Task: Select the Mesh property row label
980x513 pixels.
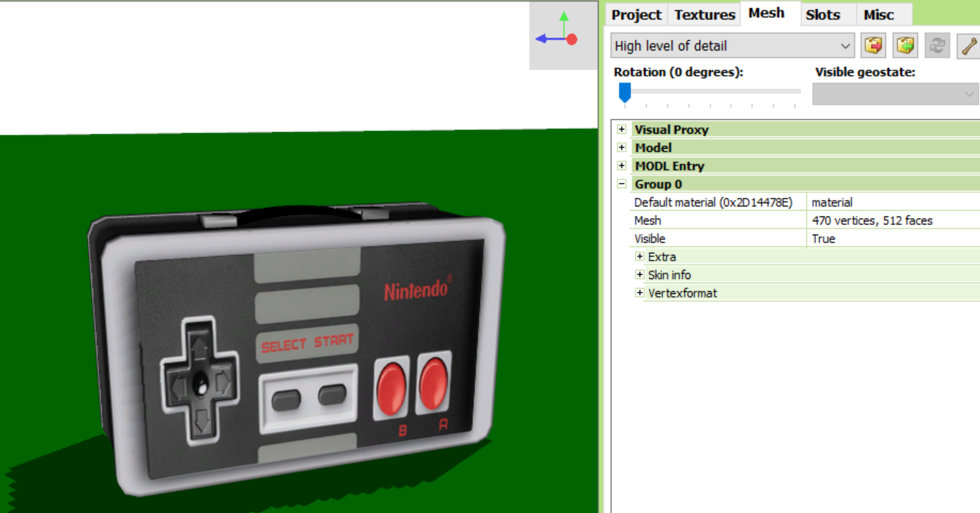Action: (x=647, y=220)
